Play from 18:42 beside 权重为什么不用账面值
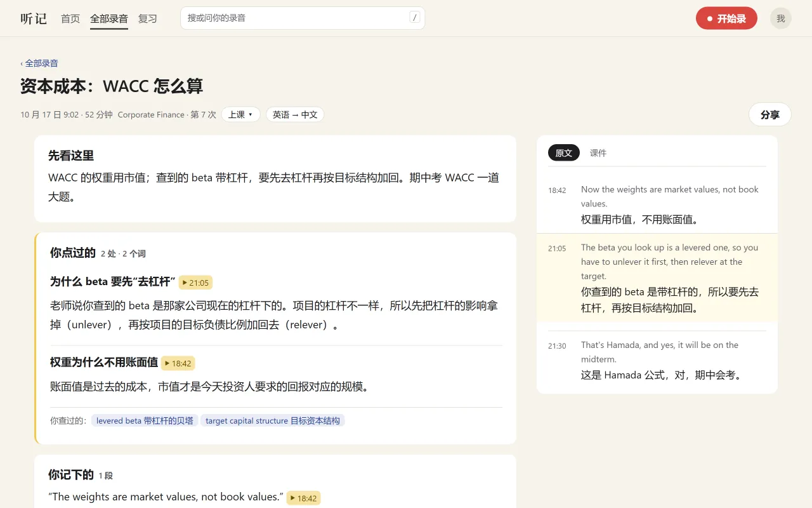 click(x=178, y=363)
